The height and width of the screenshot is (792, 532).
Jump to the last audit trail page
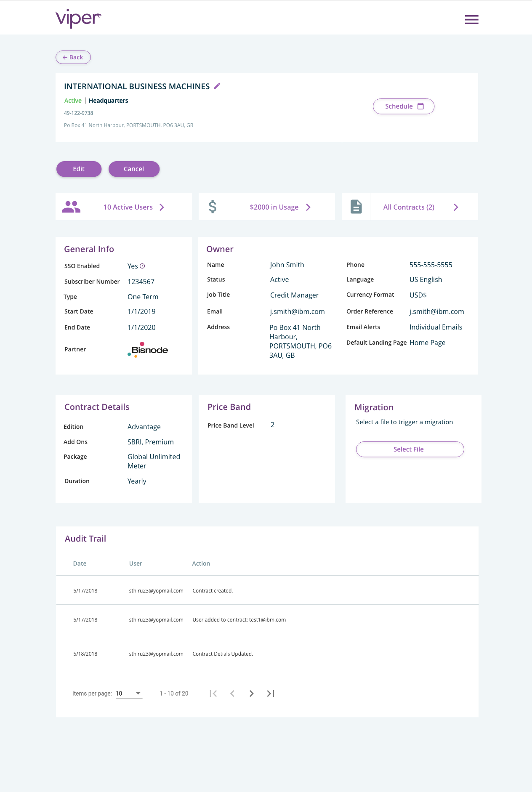271,694
